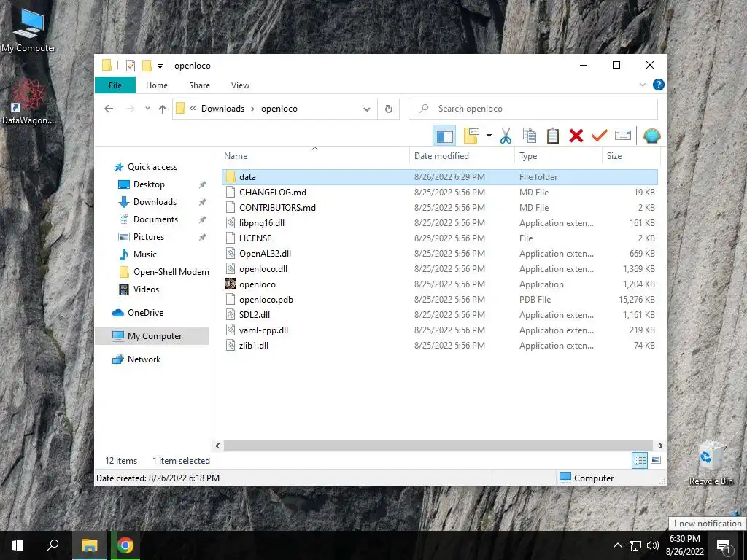This screenshot has height=560, width=747.
Task: Click the orange checkmark Properties icon
Action: click(600, 136)
